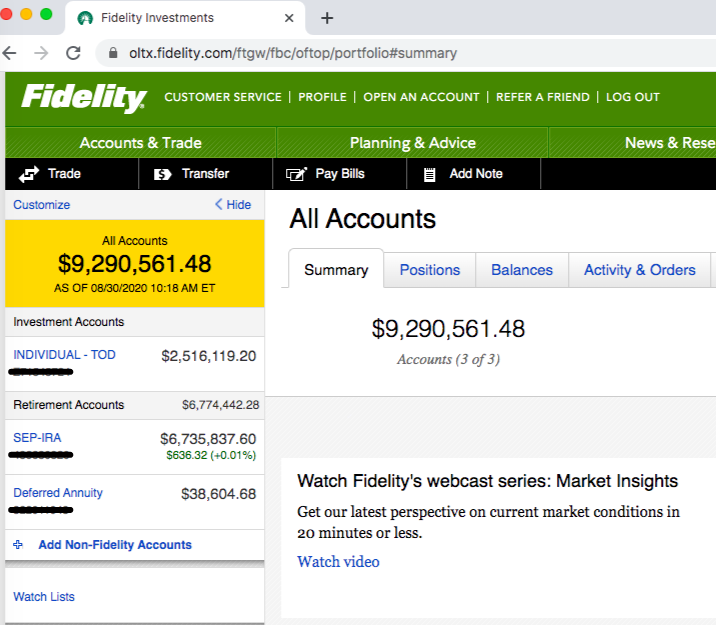Select the Deferred Annuity account
Screen dimensions: 716x625
pyautogui.click(x=58, y=493)
